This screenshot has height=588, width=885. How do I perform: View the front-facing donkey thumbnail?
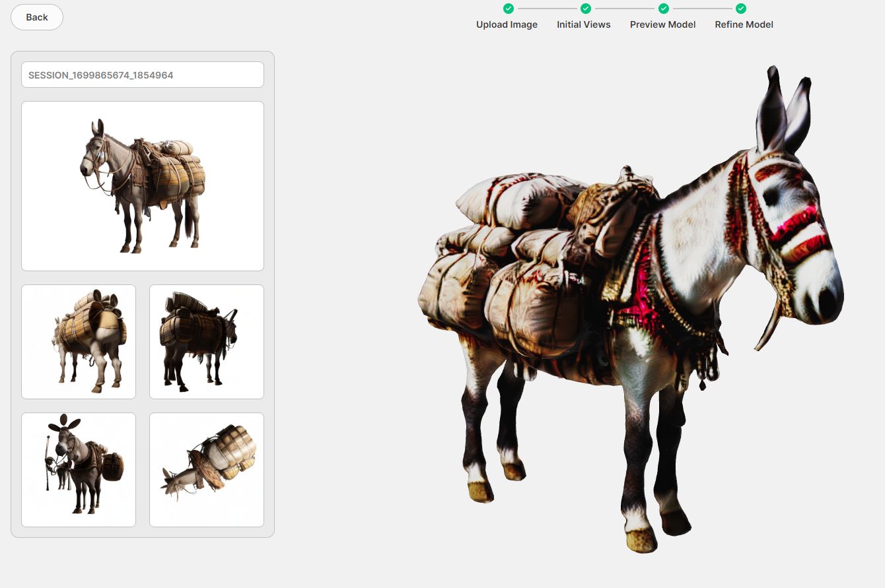[x=78, y=469]
